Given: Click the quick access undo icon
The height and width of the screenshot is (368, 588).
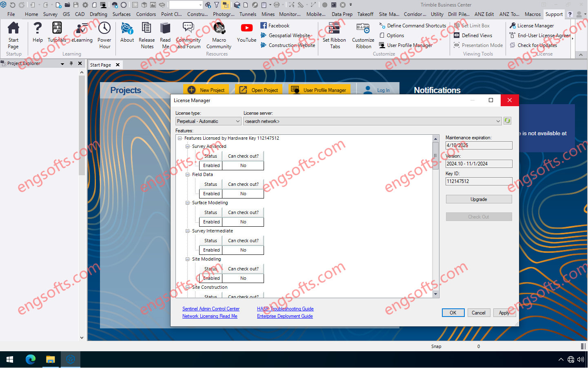Looking at the screenshot, I should tap(12, 5).
